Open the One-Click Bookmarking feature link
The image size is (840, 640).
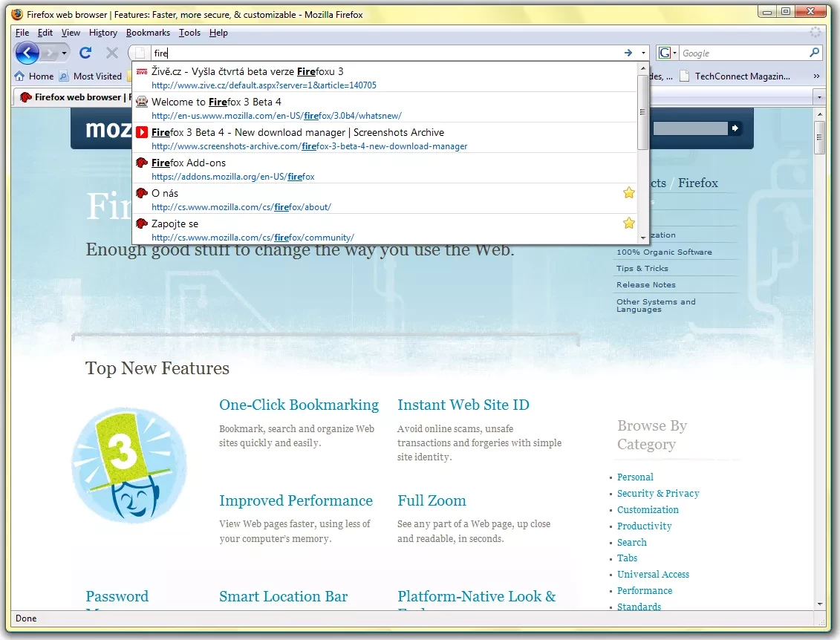pyautogui.click(x=299, y=405)
